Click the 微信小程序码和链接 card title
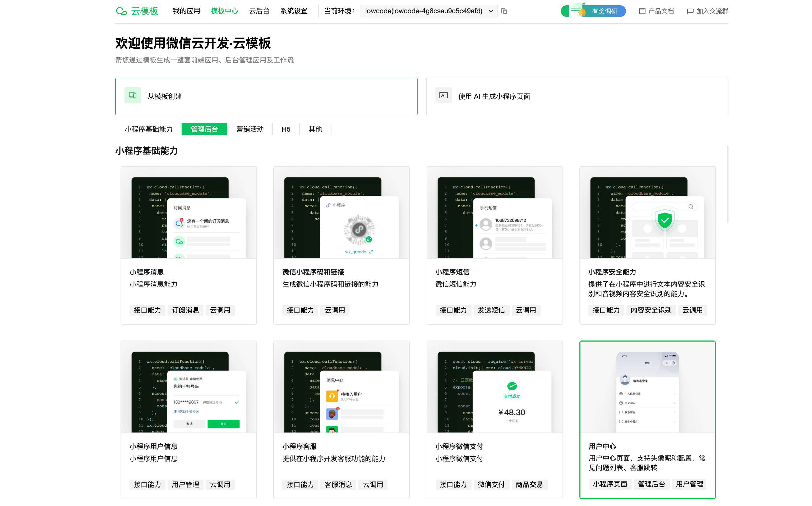 313,272
